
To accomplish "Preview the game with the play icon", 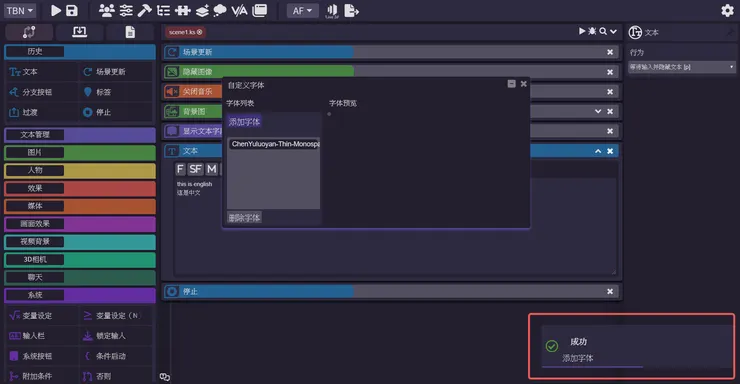I will pyautogui.click(x=56, y=10).
